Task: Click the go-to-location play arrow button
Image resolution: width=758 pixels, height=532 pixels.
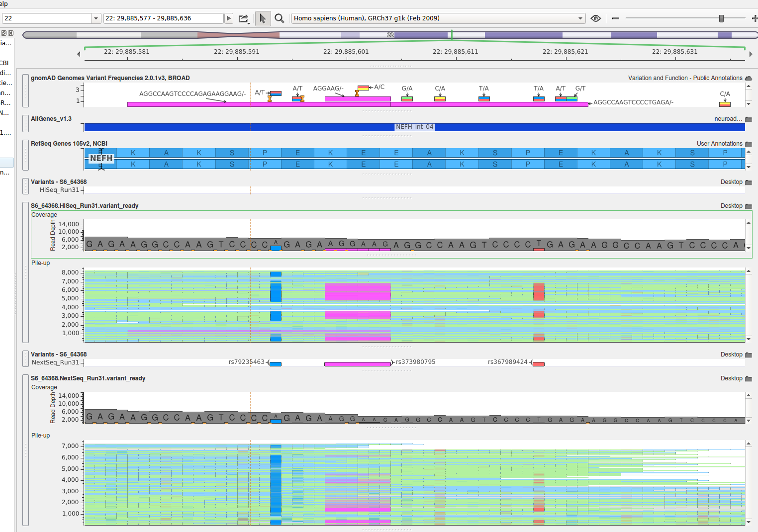Action: (229, 18)
